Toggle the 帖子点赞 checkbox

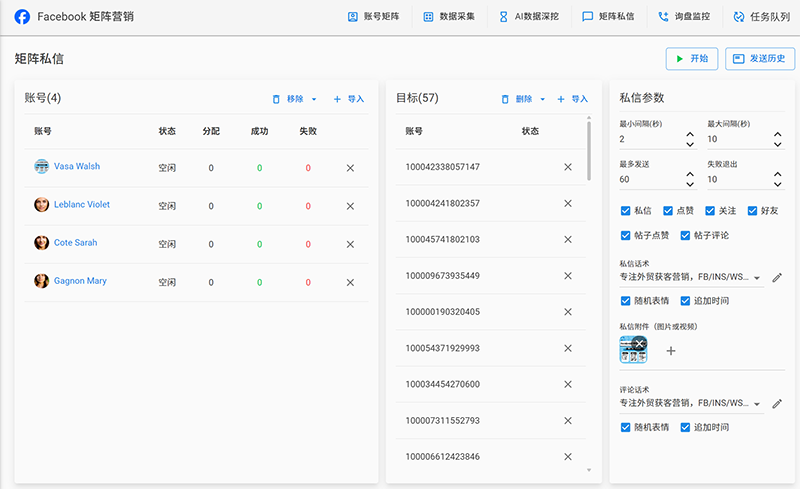tap(626, 235)
